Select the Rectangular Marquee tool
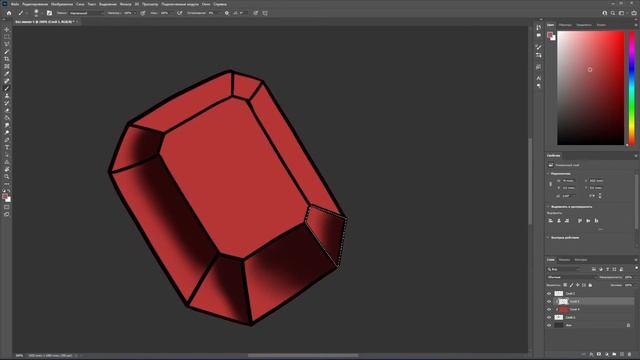Viewport: 640px width, 360px height. pos(7,37)
